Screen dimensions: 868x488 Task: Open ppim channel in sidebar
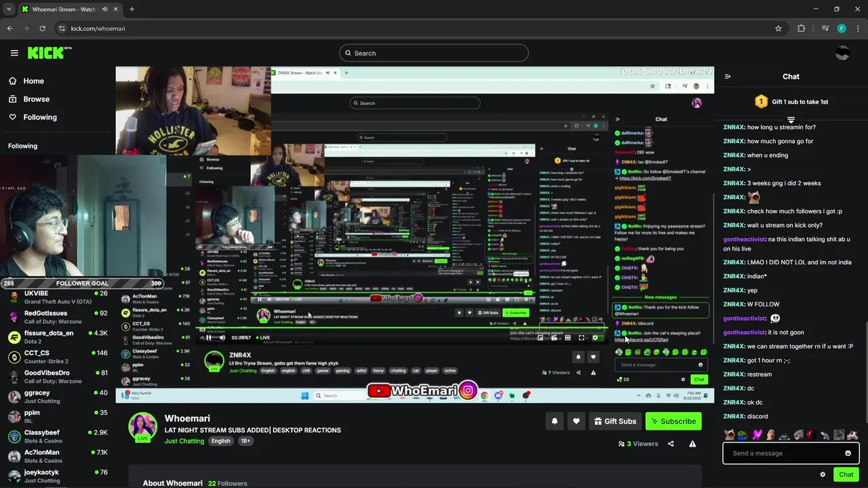[58, 416]
